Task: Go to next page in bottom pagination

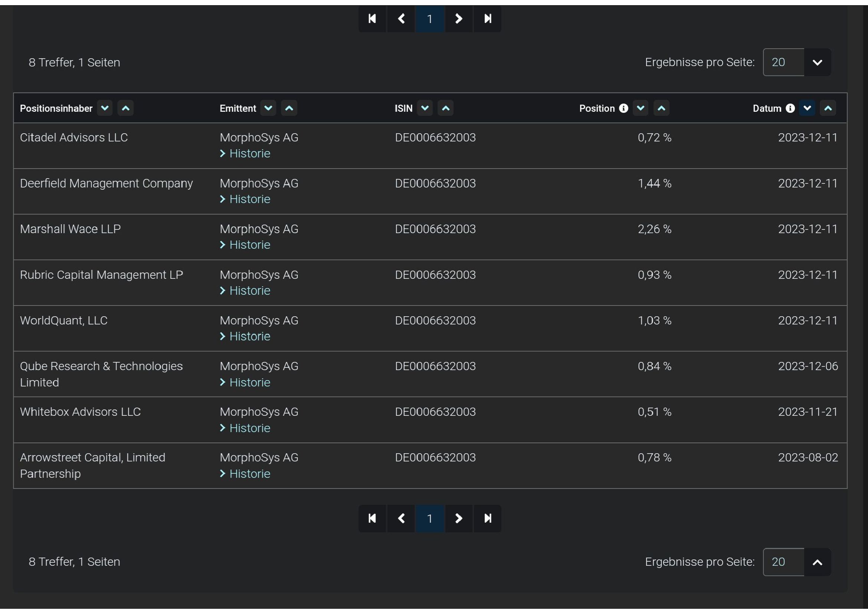Action: [x=458, y=518]
